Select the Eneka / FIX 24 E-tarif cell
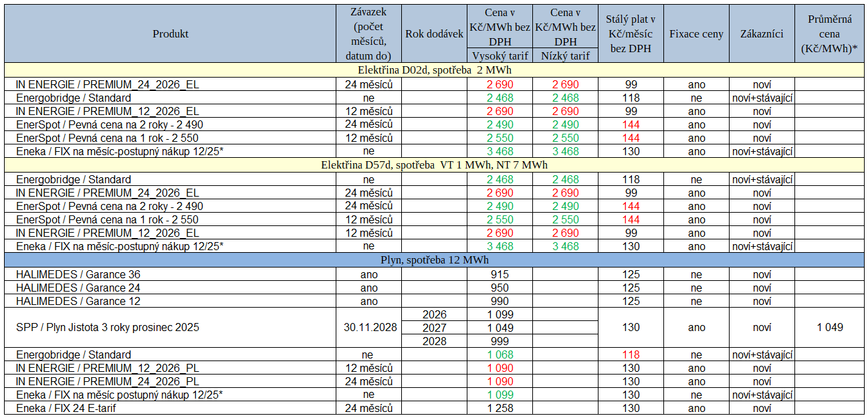868x418 pixels. [70, 408]
